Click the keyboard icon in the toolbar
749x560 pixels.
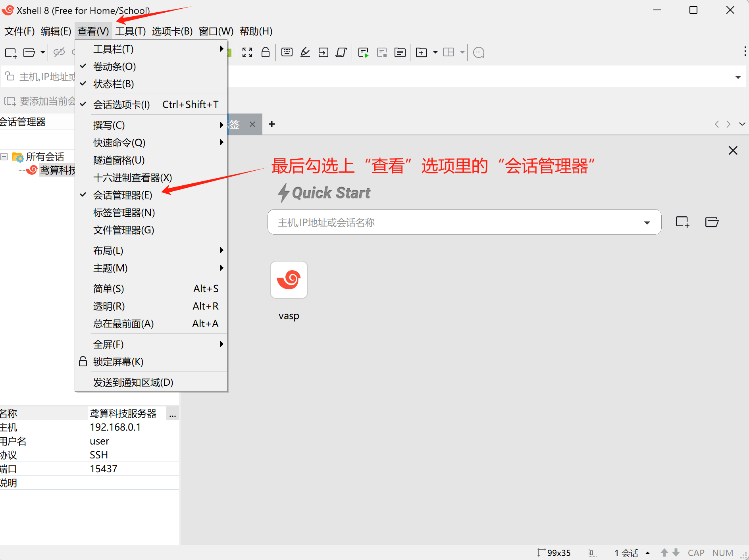tap(287, 52)
